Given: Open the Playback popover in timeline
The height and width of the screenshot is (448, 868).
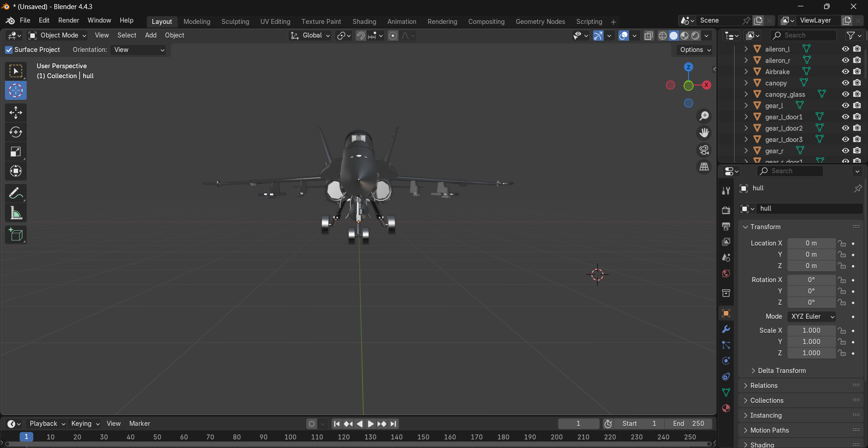Looking at the screenshot, I should 47,424.
